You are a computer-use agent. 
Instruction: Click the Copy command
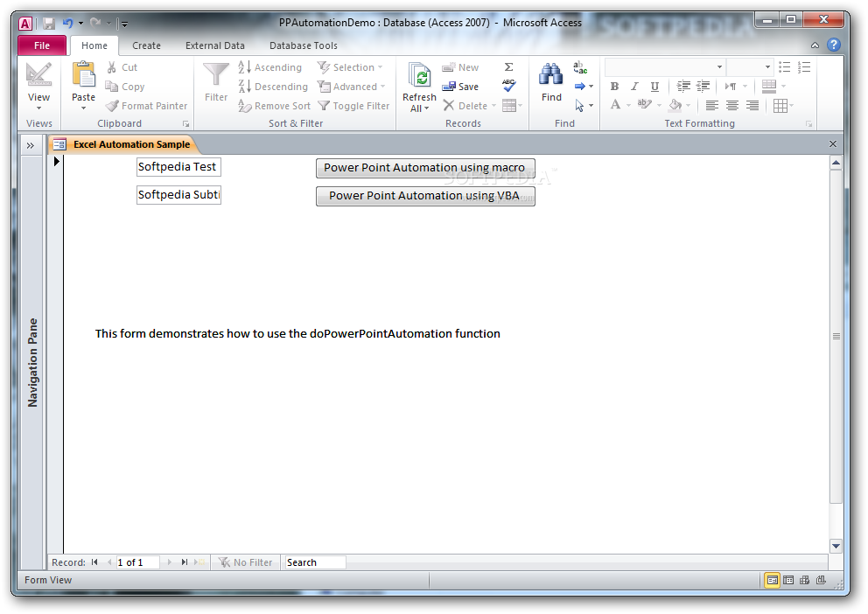(125, 87)
